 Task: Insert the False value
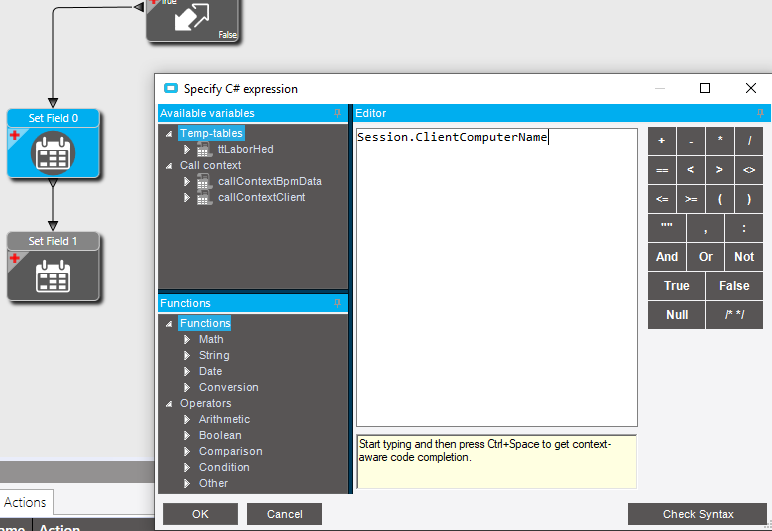[734, 286]
